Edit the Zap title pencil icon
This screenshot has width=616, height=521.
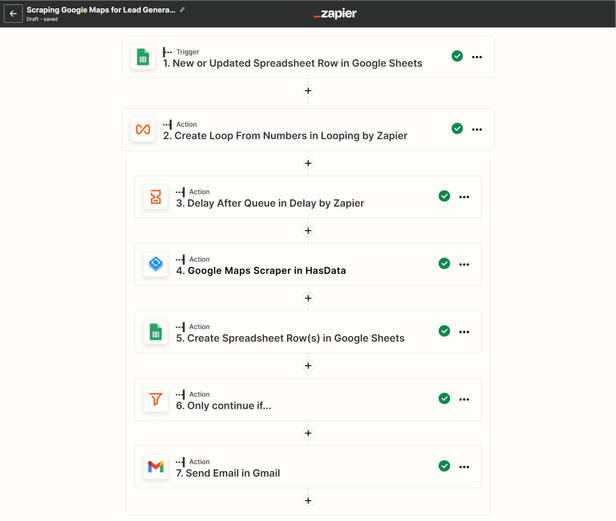(x=183, y=9)
